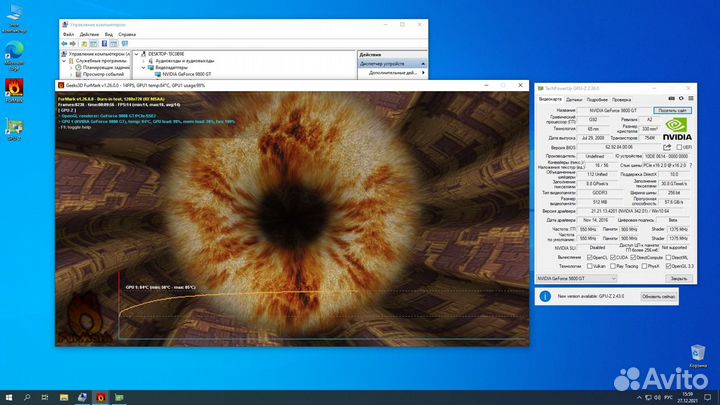720x405 pixels.
Task: Click the volume icon in system tray
Action: pyautogui.click(x=658, y=397)
